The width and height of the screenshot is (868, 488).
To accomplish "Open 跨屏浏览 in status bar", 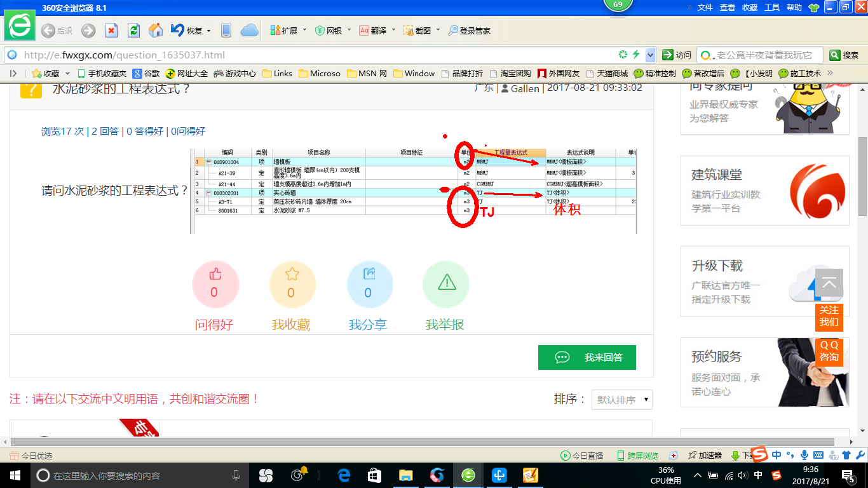I will tap(637, 456).
